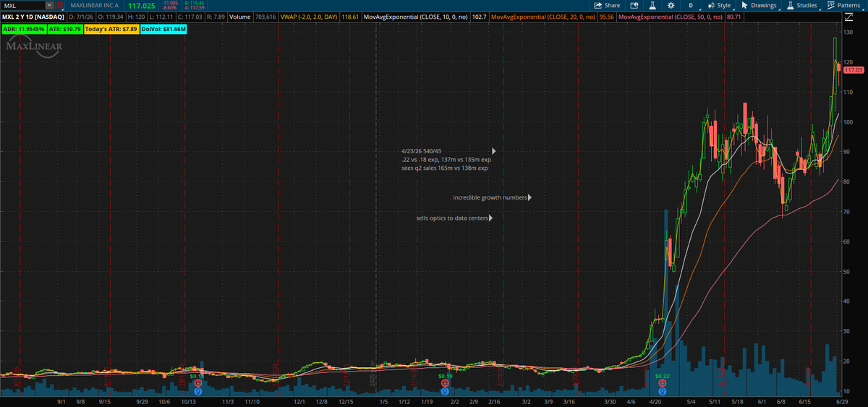
Task: Click the $0.22 earnings value label
Action: tap(662, 377)
